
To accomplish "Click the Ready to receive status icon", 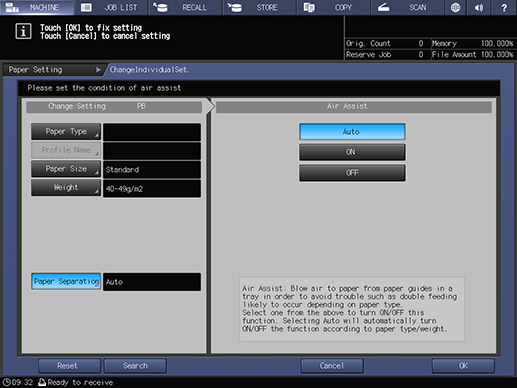I will [42, 382].
